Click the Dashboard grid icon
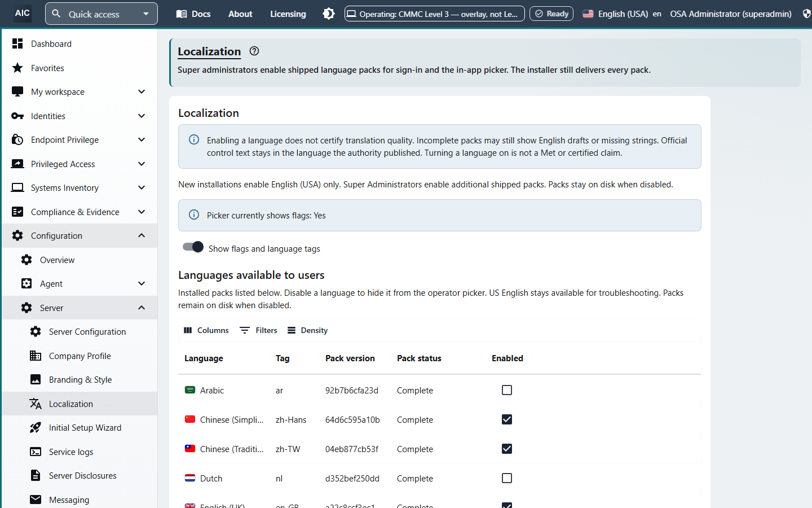 click(17, 43)
